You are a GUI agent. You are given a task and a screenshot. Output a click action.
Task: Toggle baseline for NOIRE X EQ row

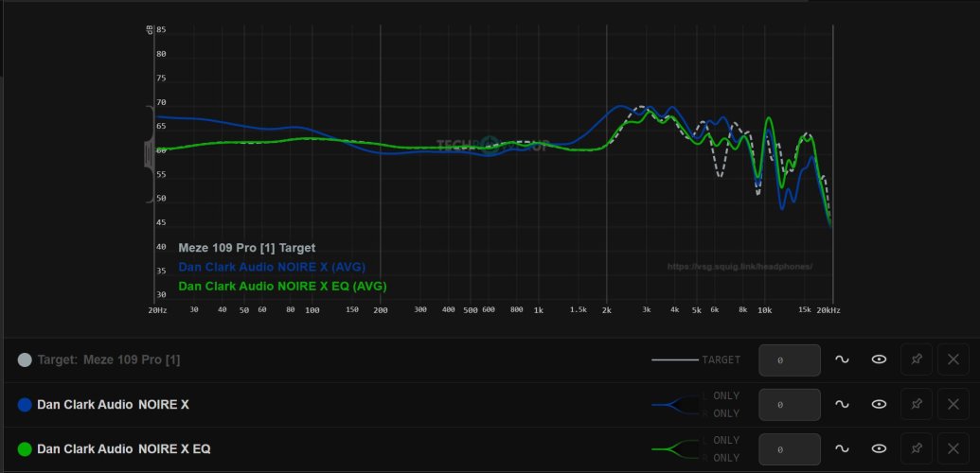point(842,448)
